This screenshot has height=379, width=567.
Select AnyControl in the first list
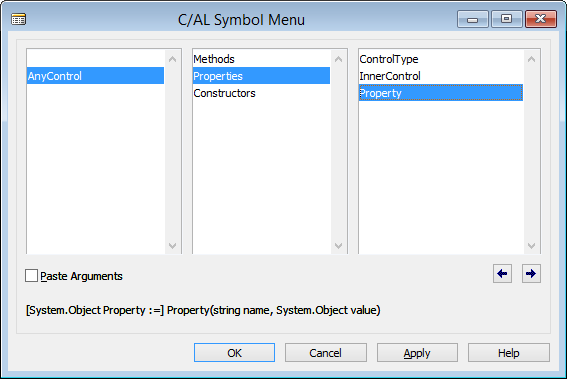(95, 76)
